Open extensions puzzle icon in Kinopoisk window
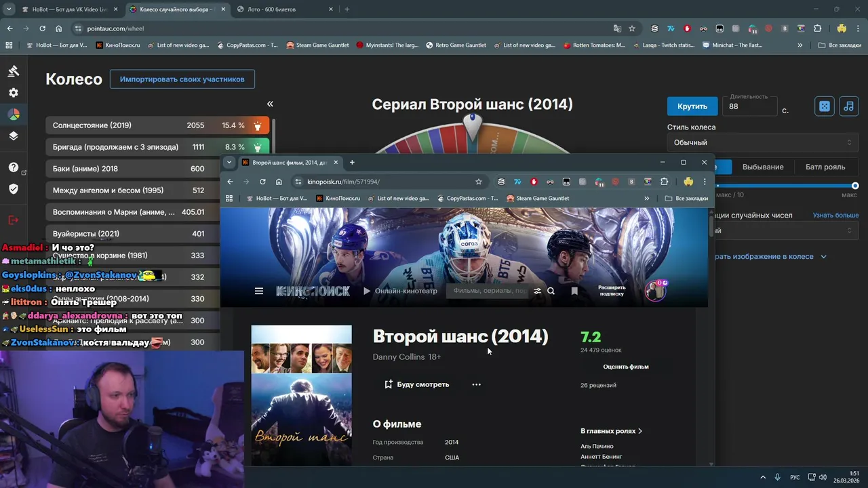This screenshot has height=488, width=868. pyautogui.click(x=665, y=182)
